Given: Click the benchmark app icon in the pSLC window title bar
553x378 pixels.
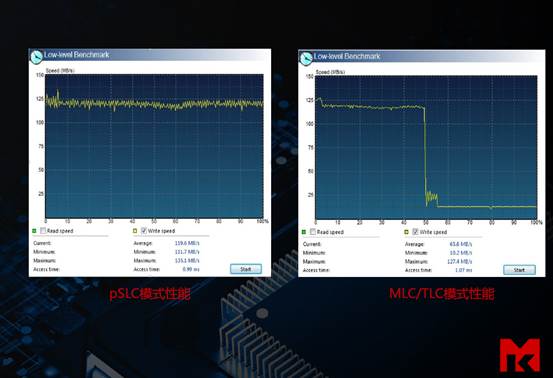Looking at the screenshot, I should coord(36,57).
